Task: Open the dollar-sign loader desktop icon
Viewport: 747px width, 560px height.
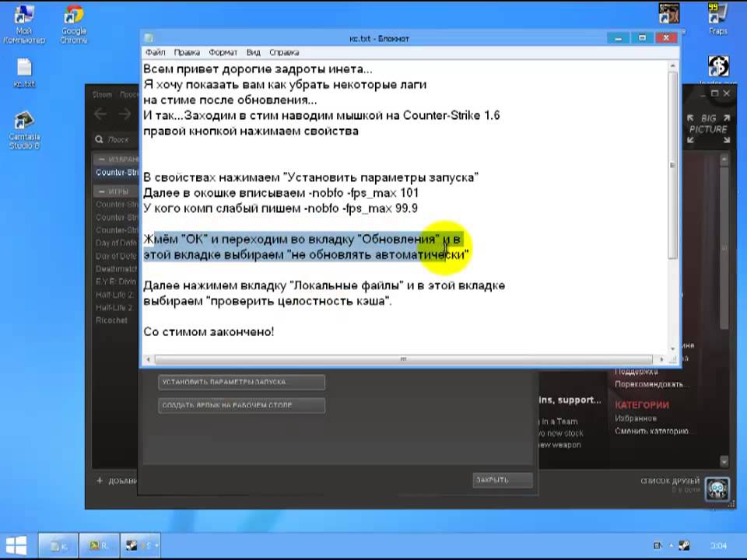Action: [718, 67]
